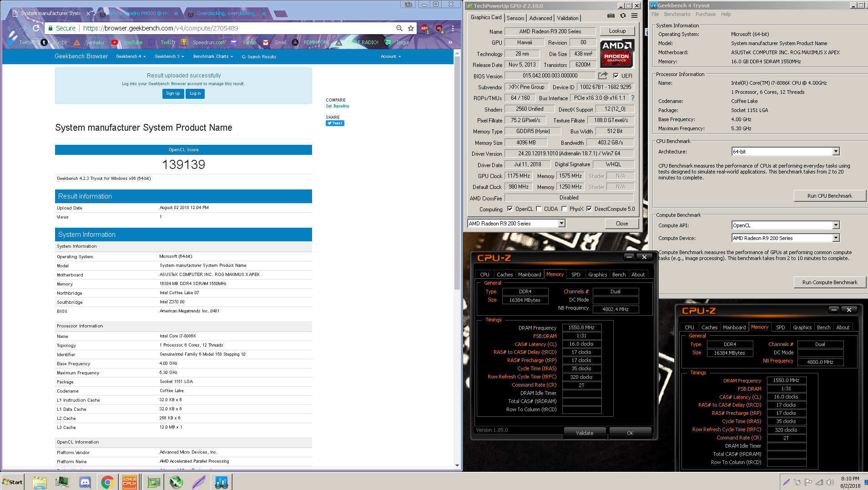
Task: Open the Geekbench taskbar icon
Action: tap(221, 482)
